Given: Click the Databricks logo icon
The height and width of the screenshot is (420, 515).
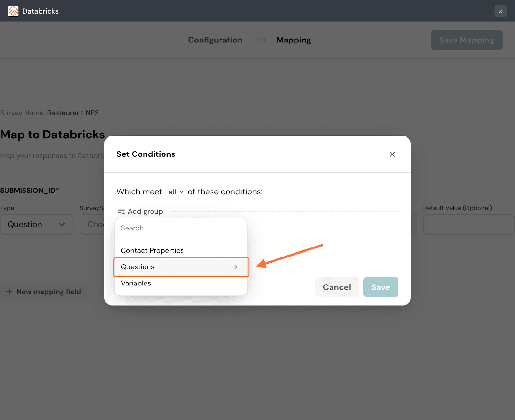Looking at the screenshot, I should (x=13, y=11).
